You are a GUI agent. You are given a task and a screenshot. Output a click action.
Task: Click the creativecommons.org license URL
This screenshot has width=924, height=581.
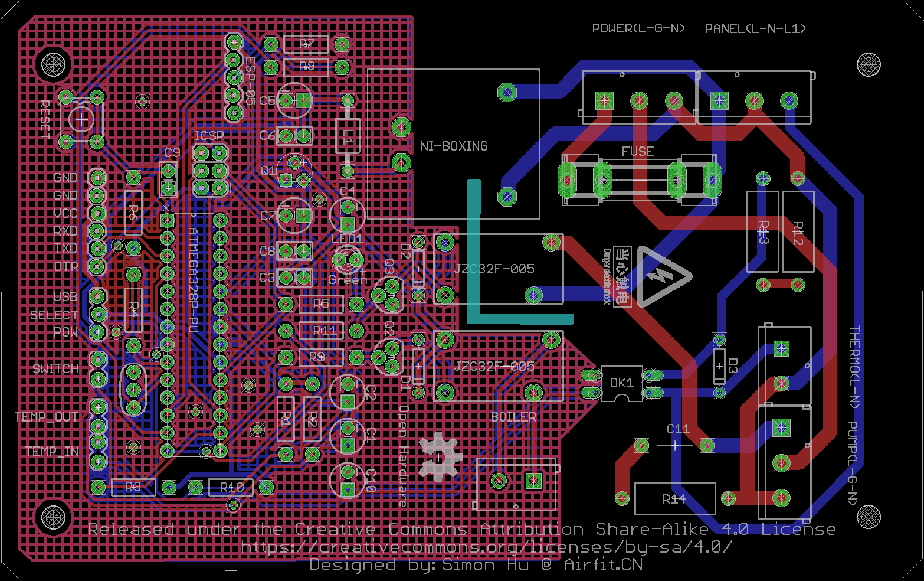(487, 547)
